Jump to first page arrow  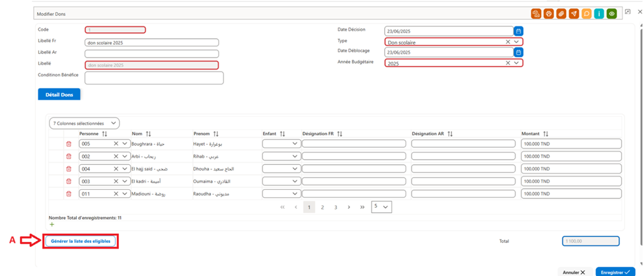tap(283, 208)
